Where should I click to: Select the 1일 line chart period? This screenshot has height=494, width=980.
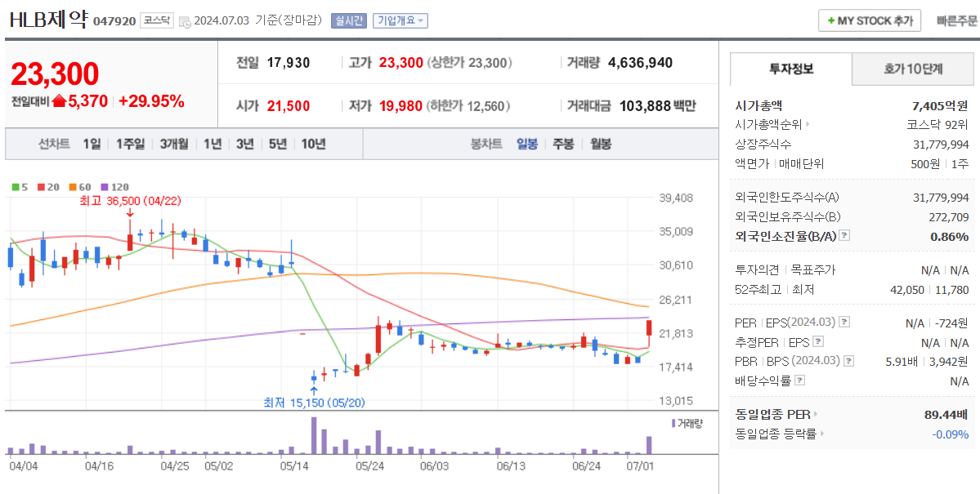point(92,145)
